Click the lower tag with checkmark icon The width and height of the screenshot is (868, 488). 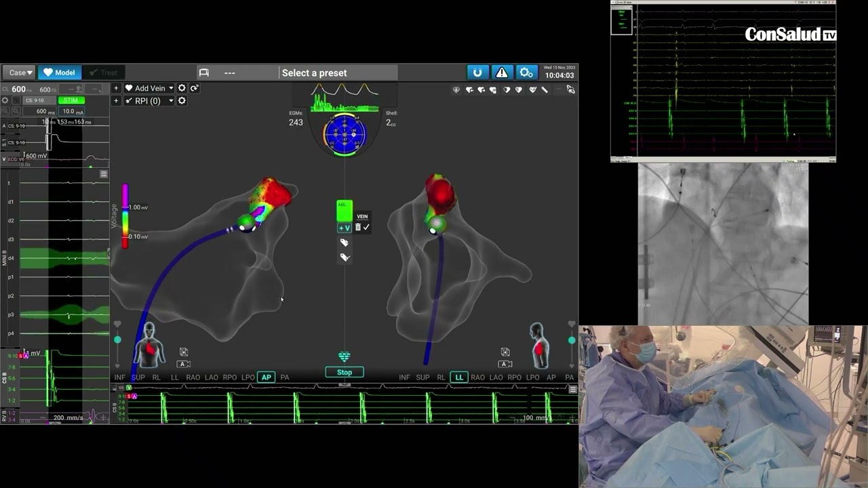344,258
